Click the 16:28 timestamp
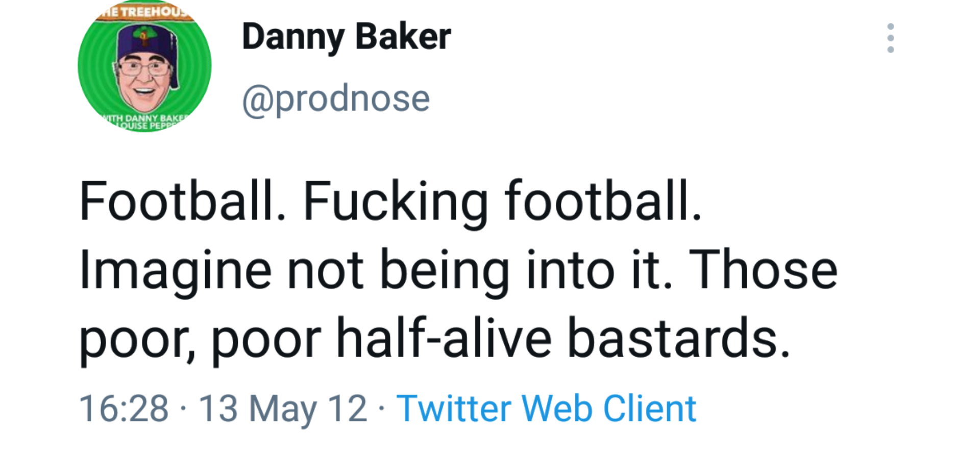This screenshot has width=980, height=452. [124, 409]
